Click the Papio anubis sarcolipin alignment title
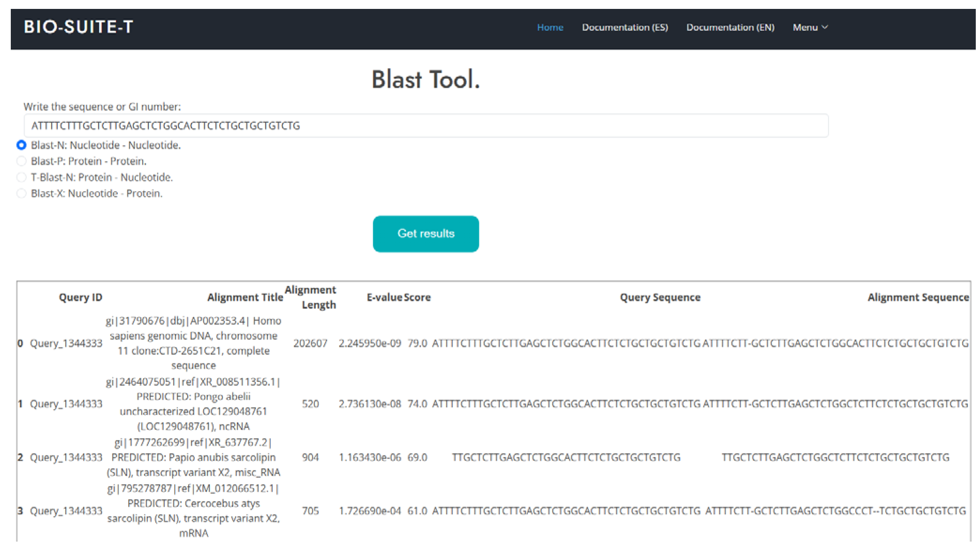The image size is (980, 558). click(x=193, y=457)
